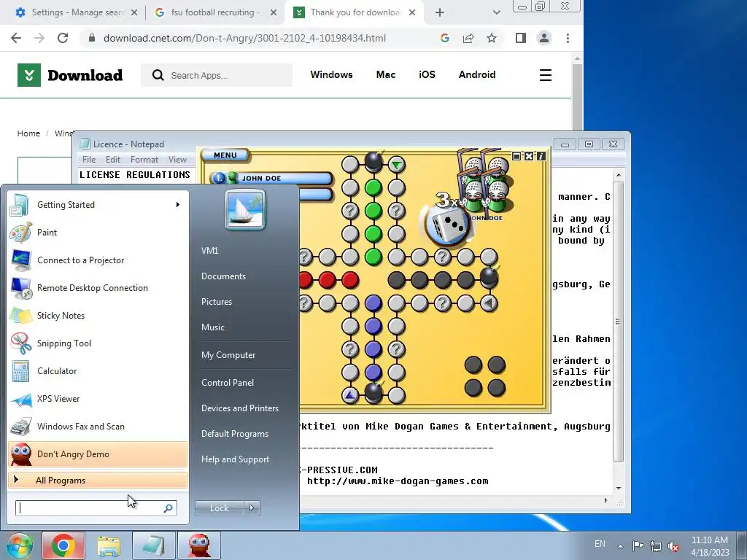Viewport: 747px width, 560px height.
Task: Open File Explorer from the taskbar
Action: [x=109, y=545]
